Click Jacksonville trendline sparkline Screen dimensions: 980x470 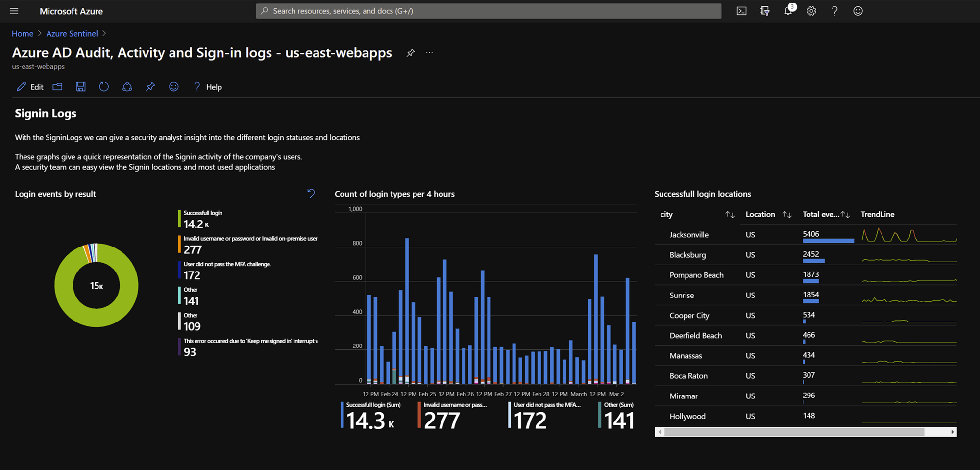pos(909,235)
